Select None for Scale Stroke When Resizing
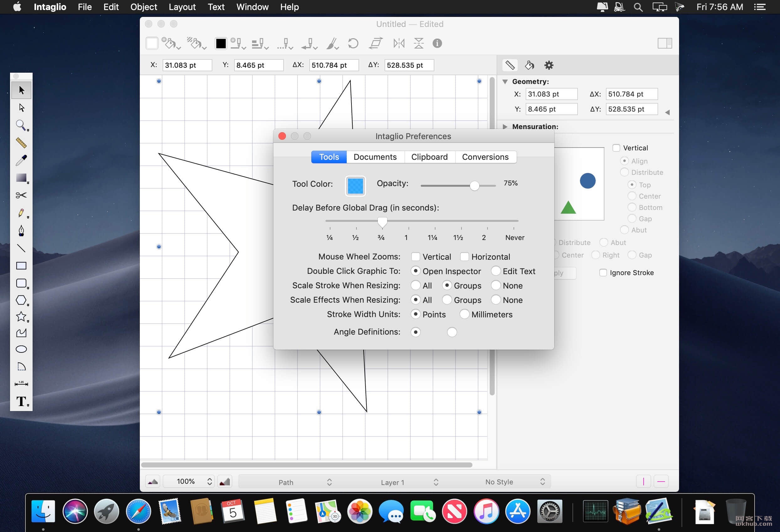 pyautogui.click(x=495, y=285)
